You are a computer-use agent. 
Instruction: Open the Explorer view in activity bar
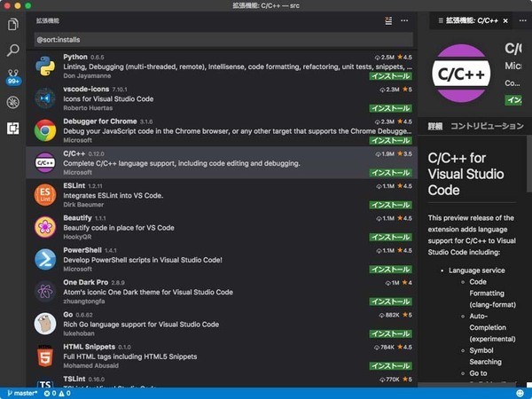tap(13, 25)
